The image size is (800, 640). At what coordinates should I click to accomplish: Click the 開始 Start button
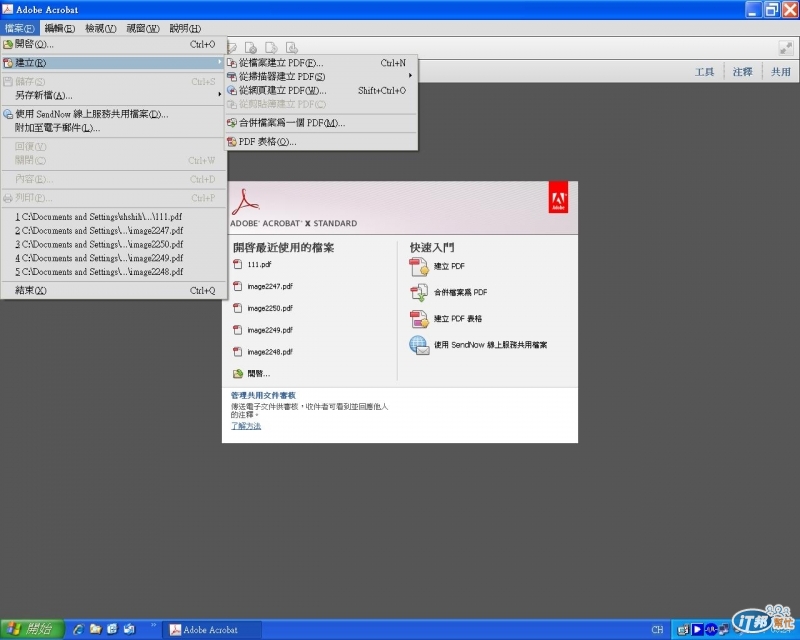tap(32, 629)
